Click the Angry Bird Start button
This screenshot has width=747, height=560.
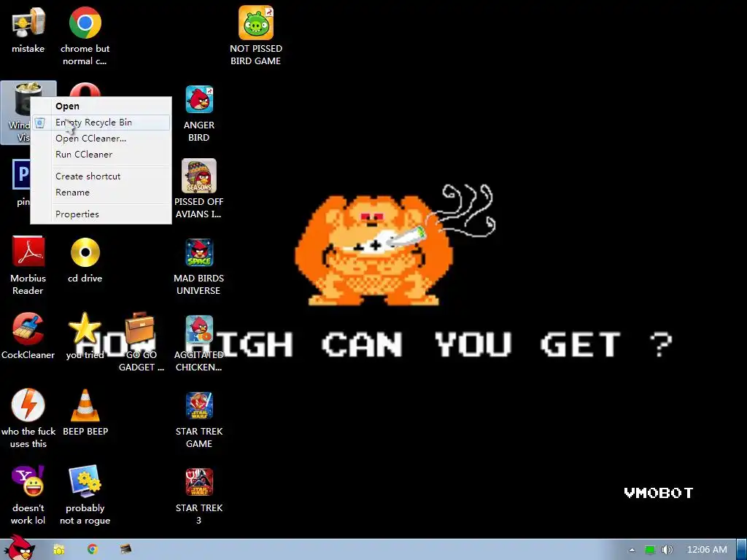19,548
